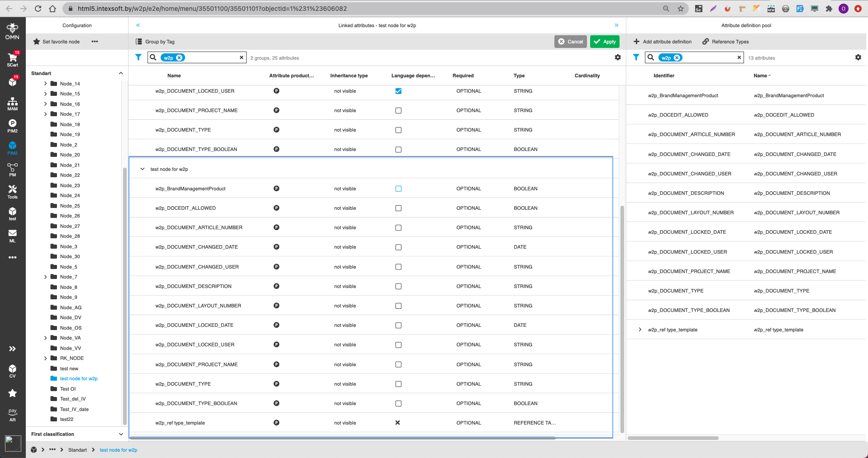Check Language dependent for w2p_DOCUMENT_PROJECT_NAME

[398, 110]
